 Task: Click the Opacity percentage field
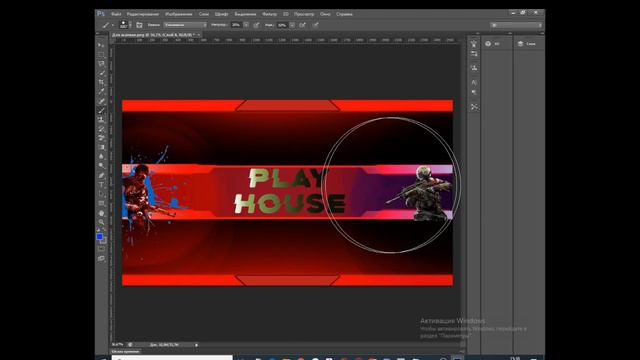(x=237, y=25)
